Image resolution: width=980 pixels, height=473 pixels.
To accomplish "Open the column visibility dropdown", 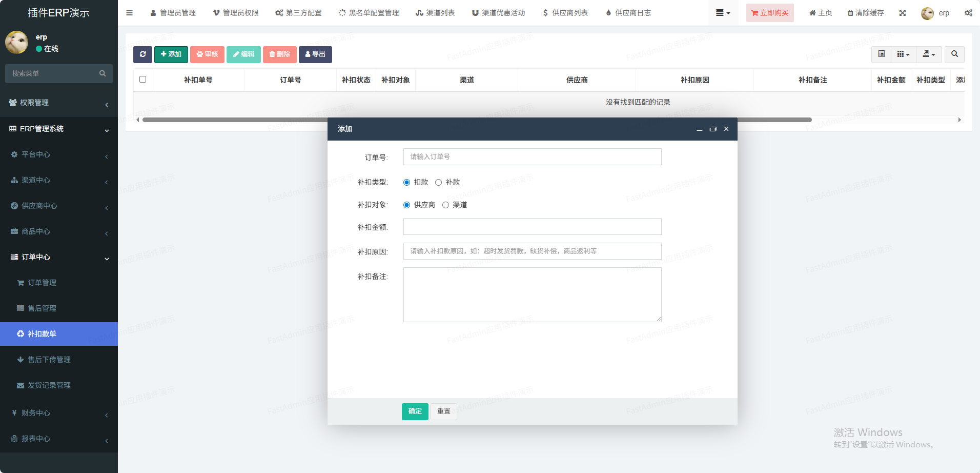I will (x=903, y=54).
